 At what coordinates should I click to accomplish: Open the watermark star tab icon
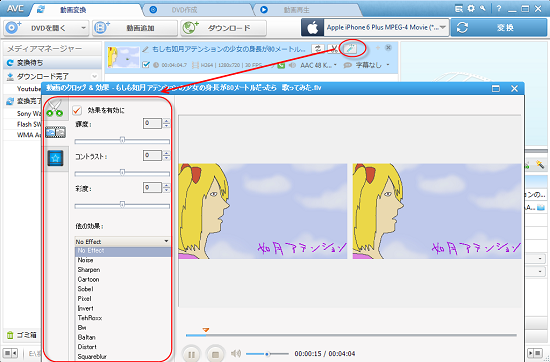(55, 158)
